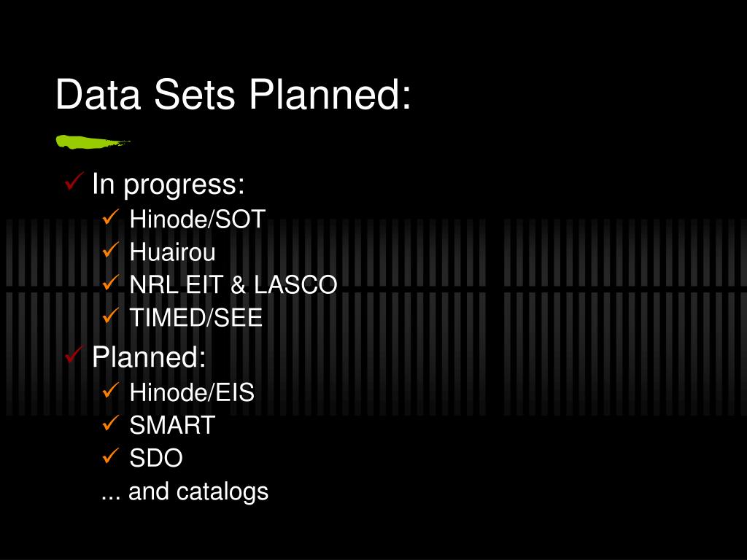Viewport: 747px width, 560px height.
Task: Click the ... and catalogs line
Action: pos(185,492)
